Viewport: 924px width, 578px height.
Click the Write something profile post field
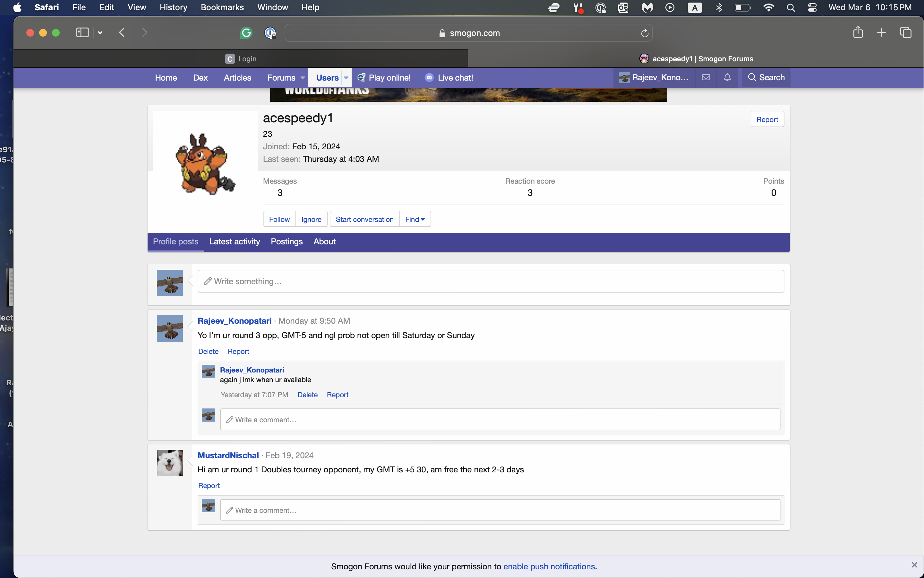(x=491, y=281)
